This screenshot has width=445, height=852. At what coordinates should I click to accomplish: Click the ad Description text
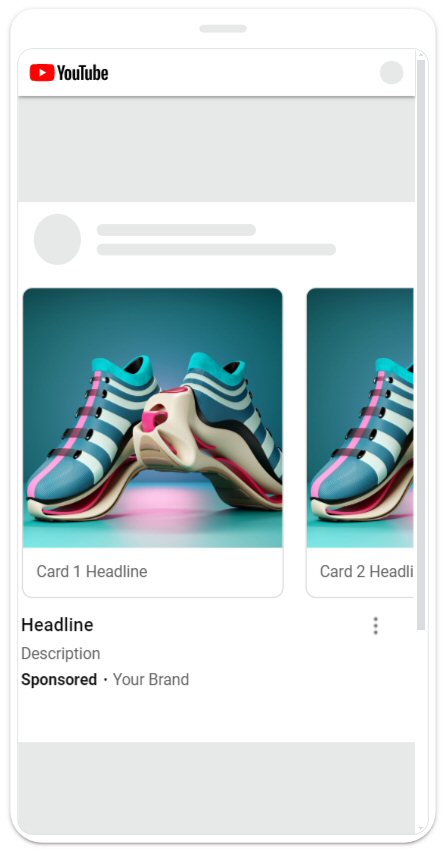pos(60,654)
